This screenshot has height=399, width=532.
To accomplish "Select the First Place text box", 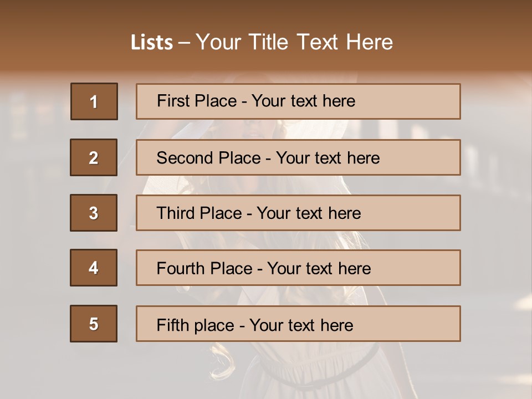I will tap(298, 101).
